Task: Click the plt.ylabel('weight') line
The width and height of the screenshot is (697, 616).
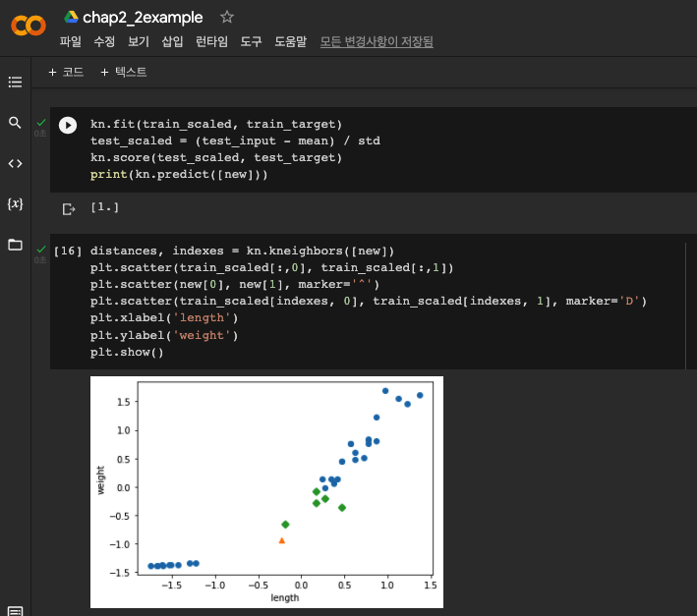Action: pyautogui.click(x=164, y=335)
